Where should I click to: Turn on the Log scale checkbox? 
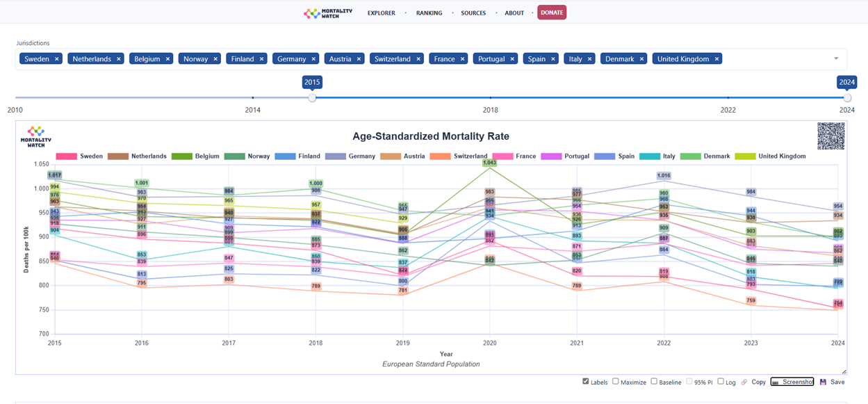[x=721, y=382]
